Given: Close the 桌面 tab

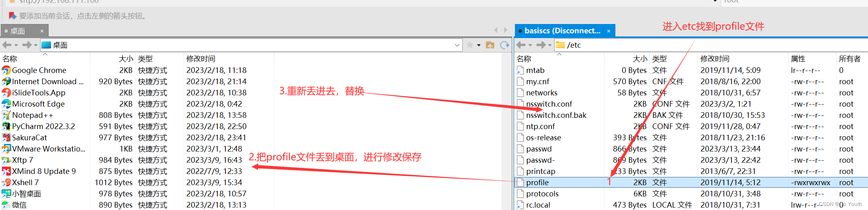Looking at the screenshot, I should pyautogui.click(x=42, y=31).
